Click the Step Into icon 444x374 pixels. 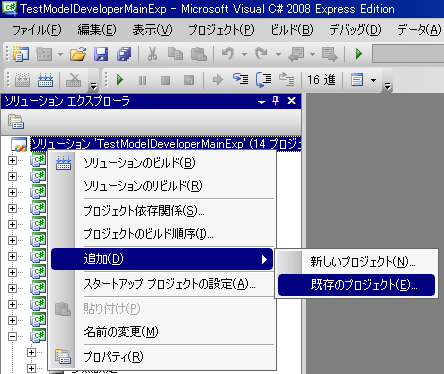241,79
